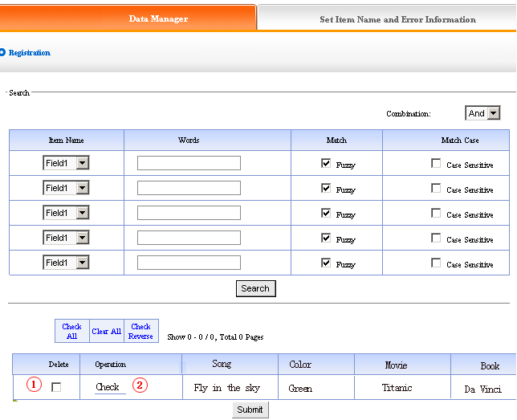Click the 'Show 0 - 0 / 0, Total 0 Pages' text
Viewport: 517px width, 420px height.
pyautogui.click(x=215, y=336)
